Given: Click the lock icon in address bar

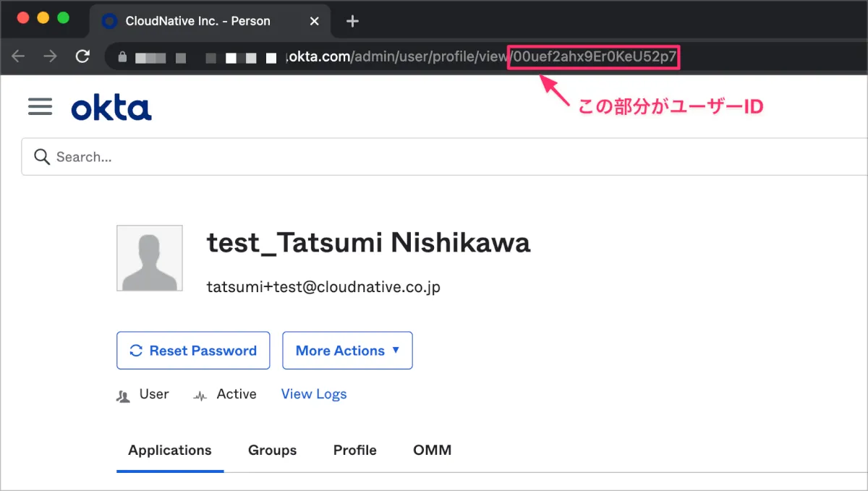Looking at the screenshot, I should (x=122, y=56).
